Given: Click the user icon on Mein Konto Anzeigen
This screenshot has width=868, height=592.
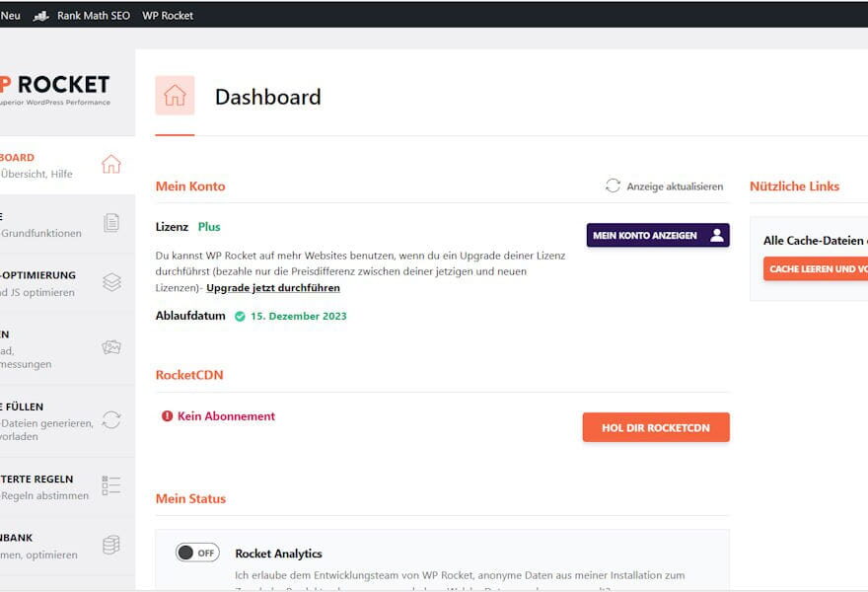Looking at the screenshot, I should (x=717, y=235).
